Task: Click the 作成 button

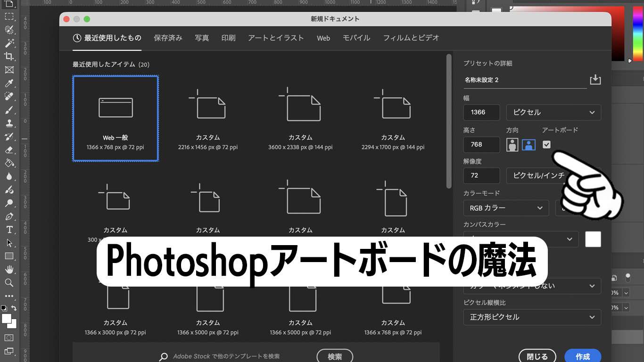Action: click(x=583, y=356)
